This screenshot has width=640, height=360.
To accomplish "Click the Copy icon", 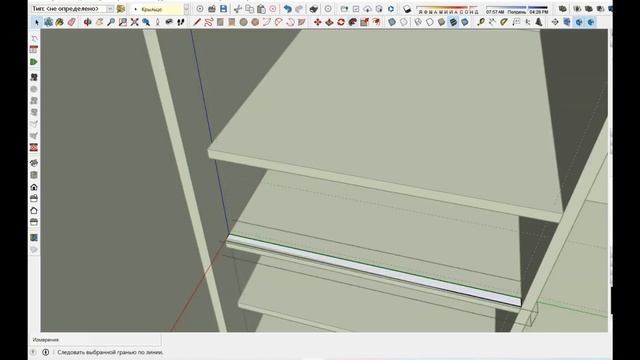I will 249,9.
